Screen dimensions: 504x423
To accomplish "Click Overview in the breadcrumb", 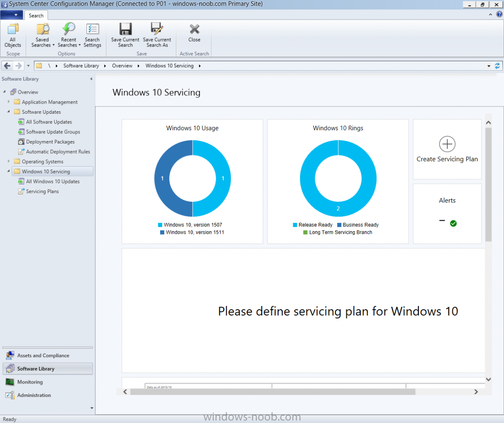I will pyautogui.click(x=122, y=66).
